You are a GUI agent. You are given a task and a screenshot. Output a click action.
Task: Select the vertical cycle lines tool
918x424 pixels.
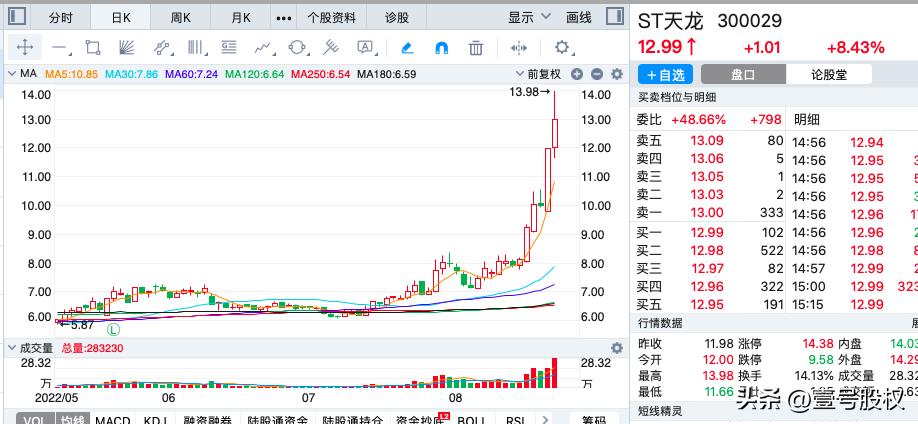[x=195, y=47]
